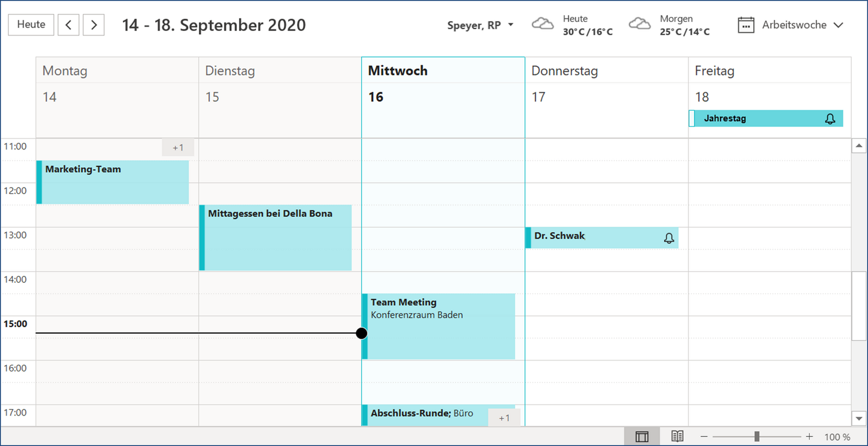Expand the +1 overflow on Monday
Screen dimensions: 868x446
[x=178, y=148]
